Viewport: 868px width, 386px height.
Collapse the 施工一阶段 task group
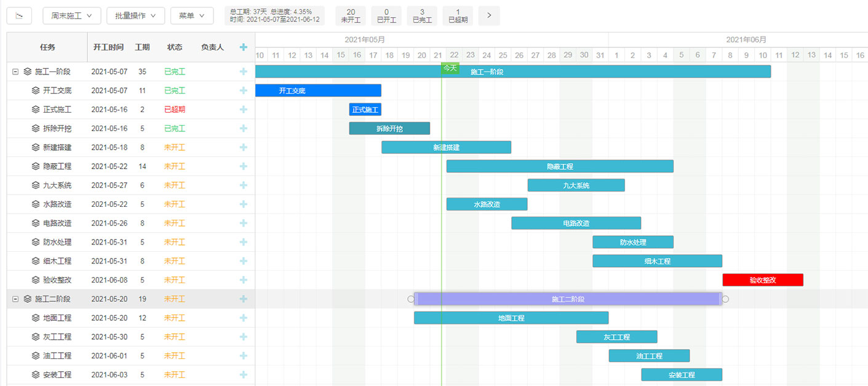(x=15, y=71)
